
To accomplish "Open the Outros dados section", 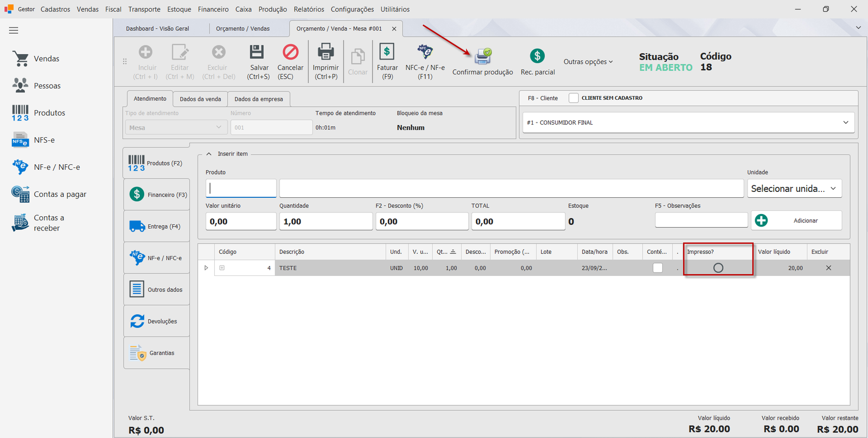I will click(x=156, y=289).
